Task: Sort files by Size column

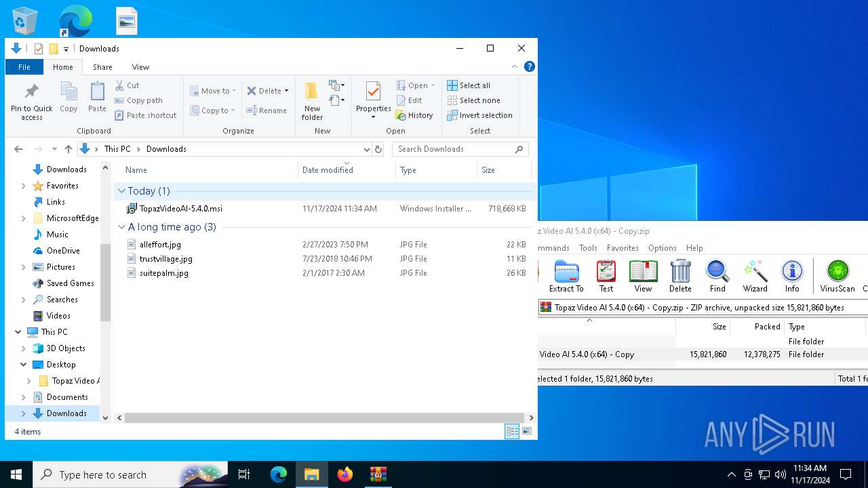Action: click(x=504, y=170)
